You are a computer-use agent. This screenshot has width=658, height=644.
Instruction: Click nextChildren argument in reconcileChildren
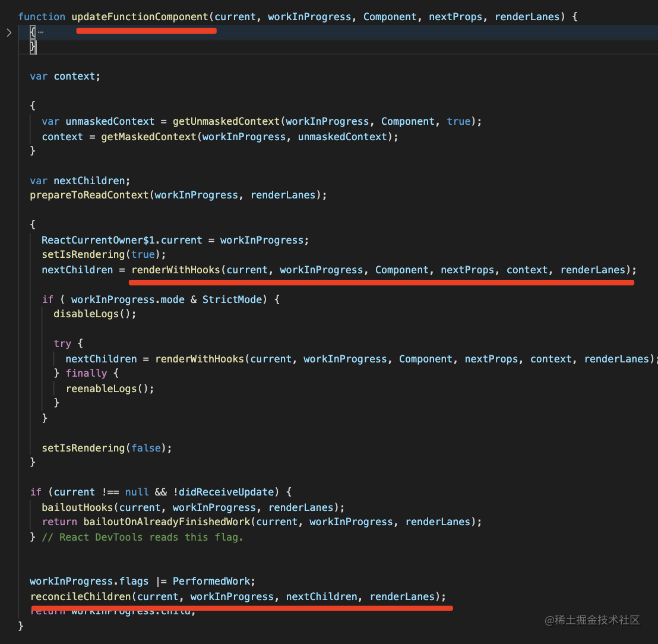(x=321, y=596)
